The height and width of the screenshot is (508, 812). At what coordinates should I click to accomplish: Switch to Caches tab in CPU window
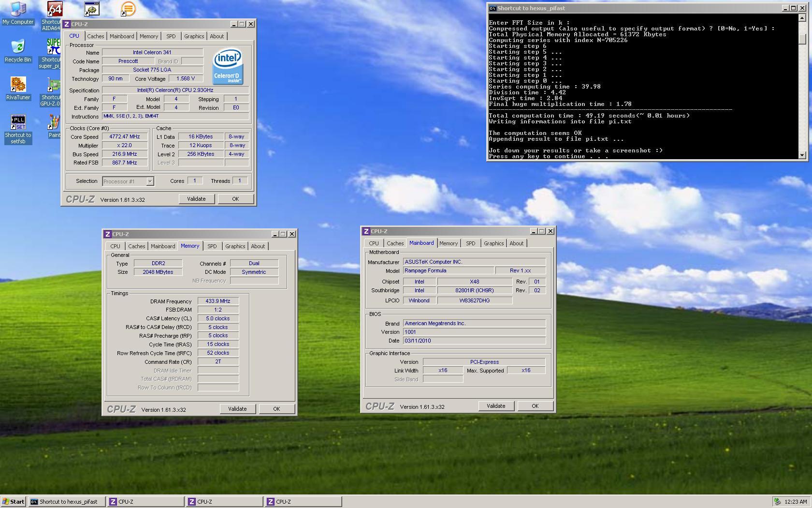96,36
